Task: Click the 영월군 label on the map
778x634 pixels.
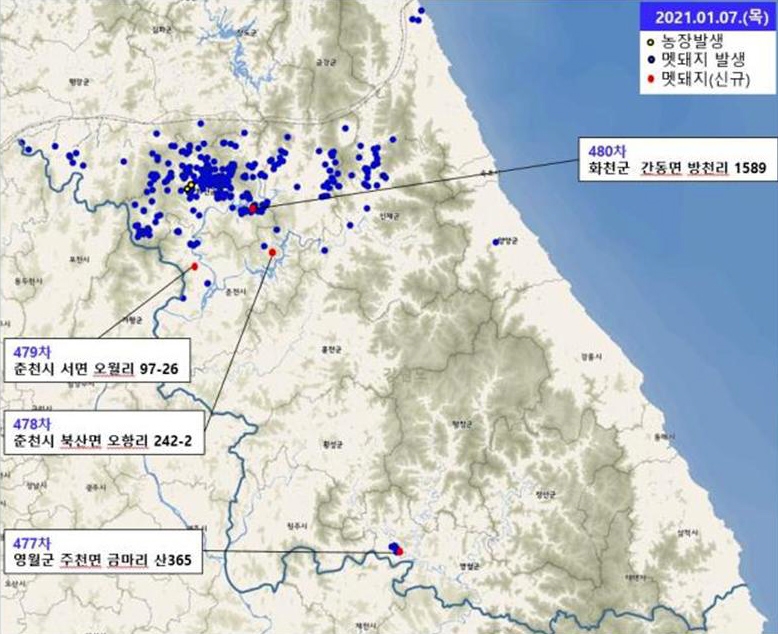Action: tap(468, 565)
